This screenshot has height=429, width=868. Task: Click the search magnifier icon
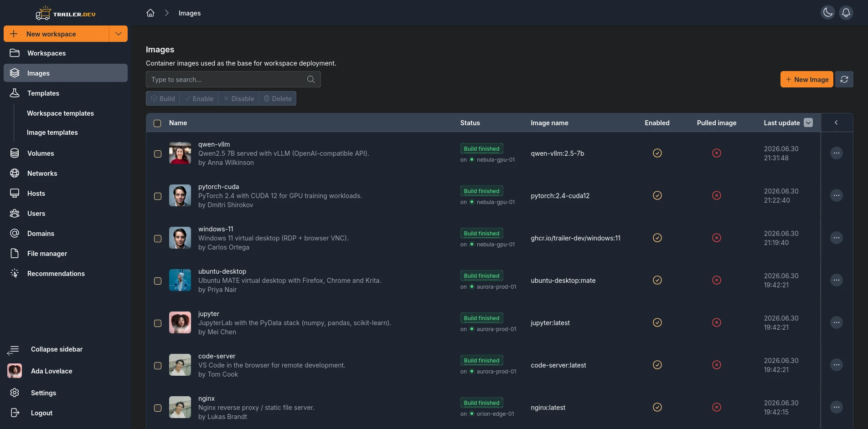click(x=311, y=79)
